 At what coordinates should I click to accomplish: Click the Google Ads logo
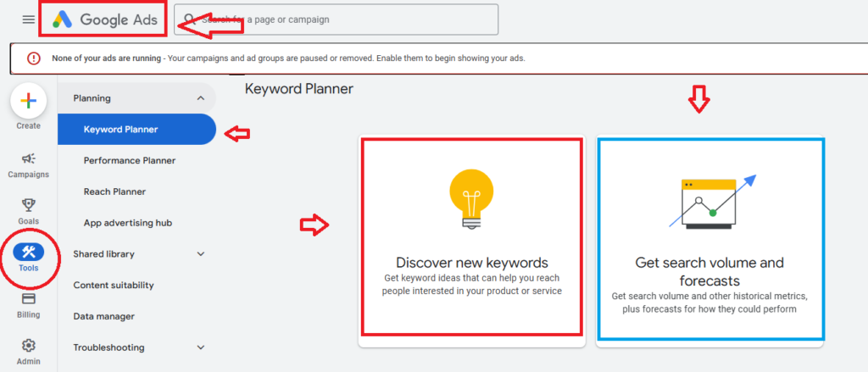(x=104, y=20)
